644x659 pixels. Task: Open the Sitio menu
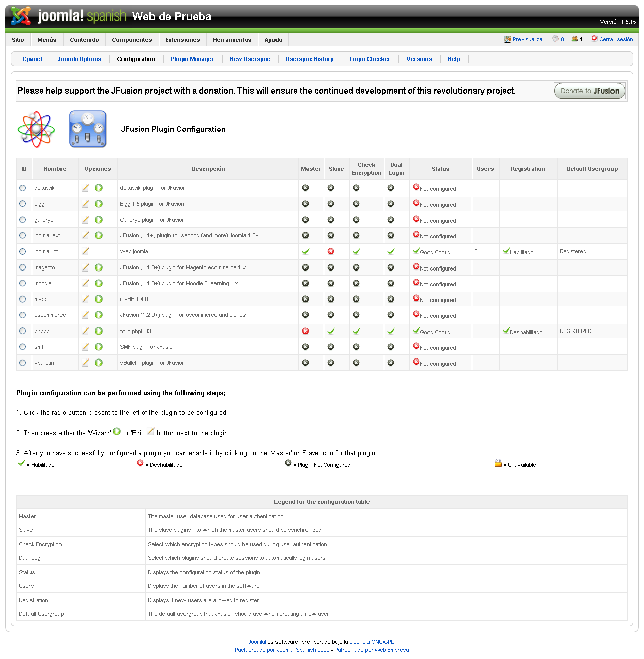pyautogui.click(x=18, y=40)
